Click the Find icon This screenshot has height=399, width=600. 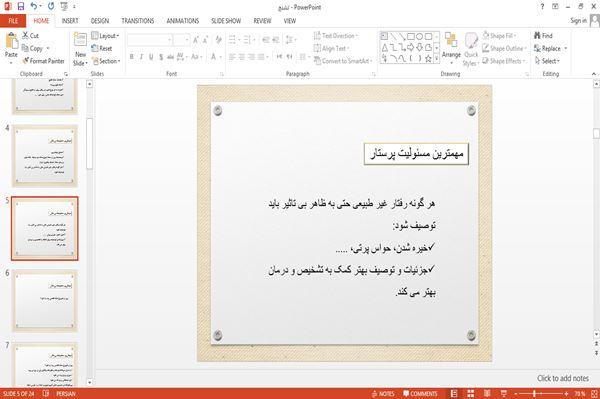(543, 36)
